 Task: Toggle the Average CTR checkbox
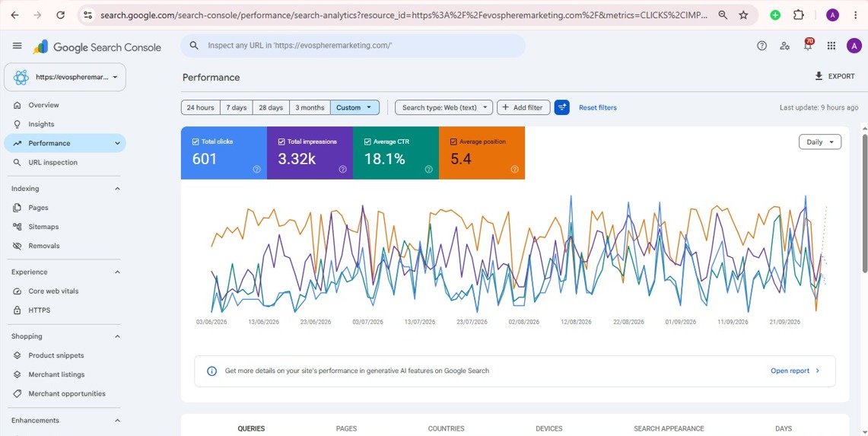click(367, 142)
